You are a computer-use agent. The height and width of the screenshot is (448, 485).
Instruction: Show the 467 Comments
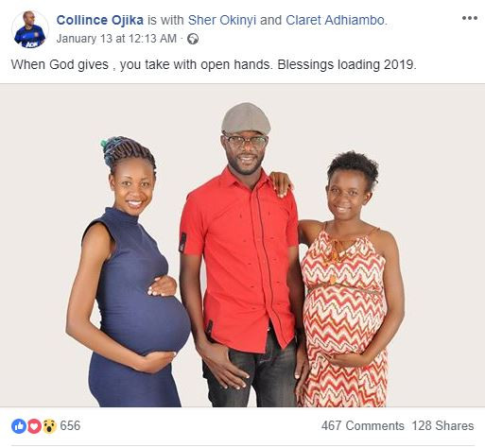coord(363,426)
